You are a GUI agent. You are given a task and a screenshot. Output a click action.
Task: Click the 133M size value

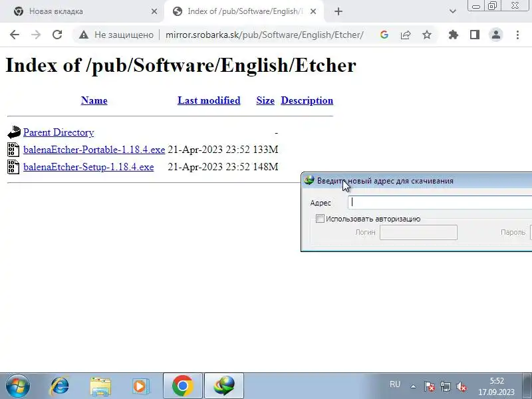265,150
